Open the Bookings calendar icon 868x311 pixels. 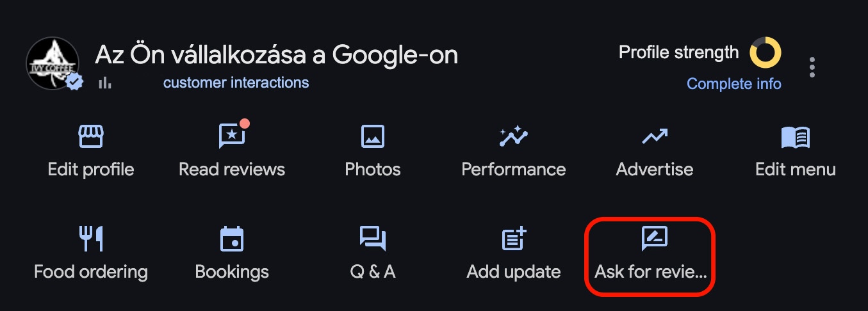[x=232, y=239]
